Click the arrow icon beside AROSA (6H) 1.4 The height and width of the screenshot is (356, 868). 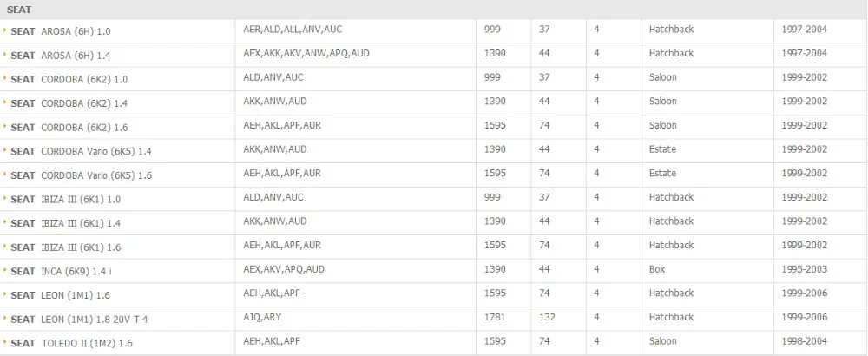click(5, 54)
